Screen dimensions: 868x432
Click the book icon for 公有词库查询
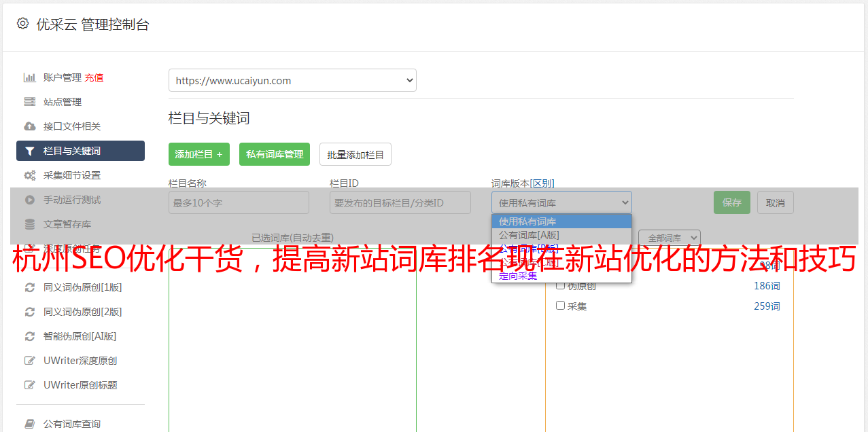pyautogui.click(x=30, y=424)
